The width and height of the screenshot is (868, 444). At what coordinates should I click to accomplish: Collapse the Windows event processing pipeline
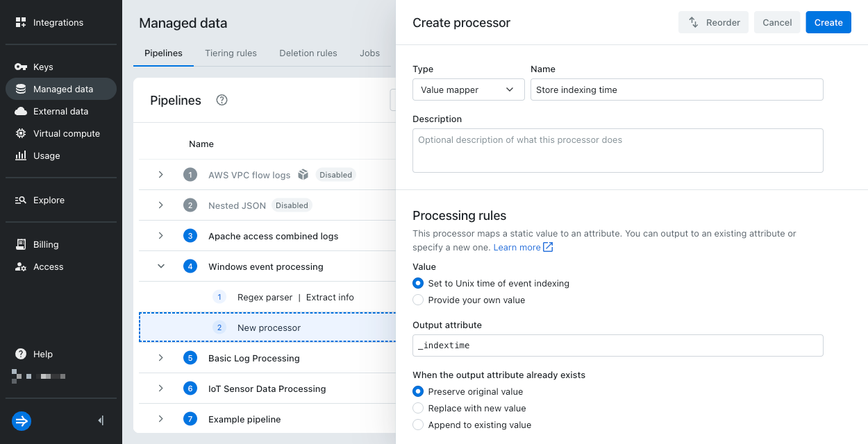[161, 266]
